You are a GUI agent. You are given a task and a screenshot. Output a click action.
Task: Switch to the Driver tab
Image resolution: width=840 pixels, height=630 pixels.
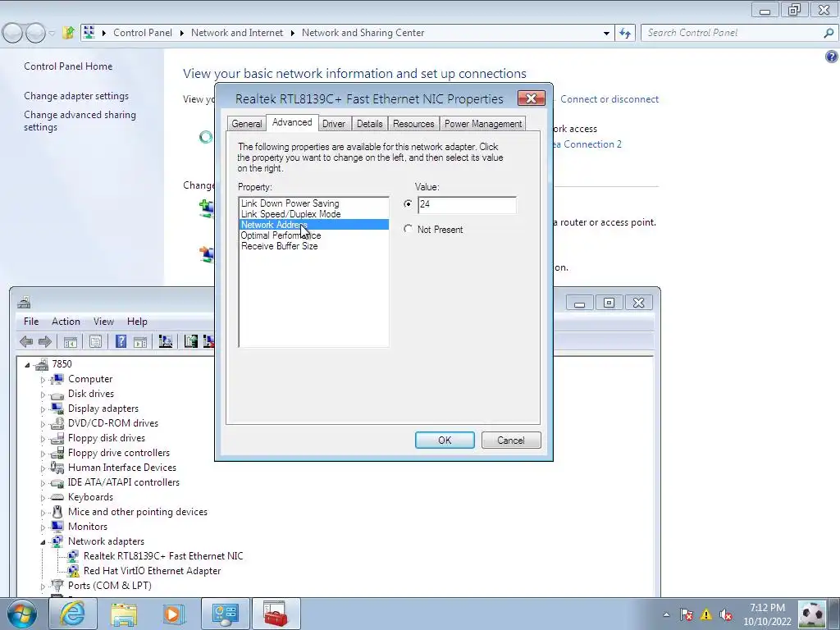pos(334,124)
